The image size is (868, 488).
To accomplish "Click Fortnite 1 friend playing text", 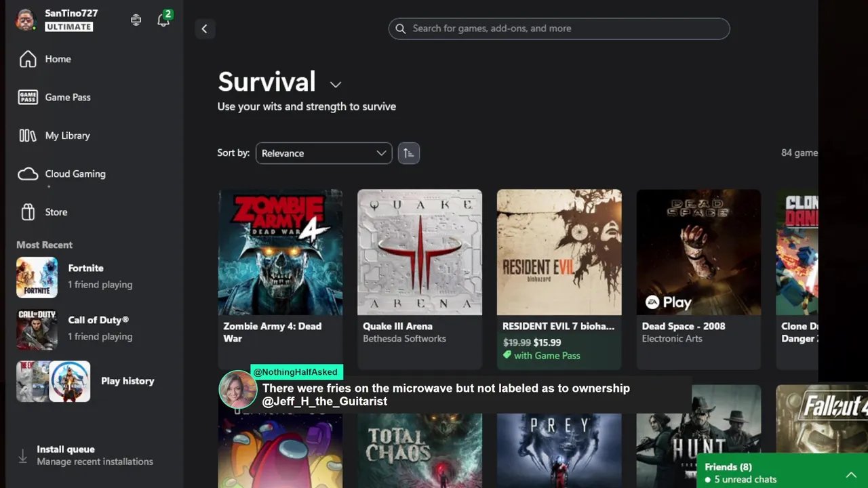I will pos(100,285).
